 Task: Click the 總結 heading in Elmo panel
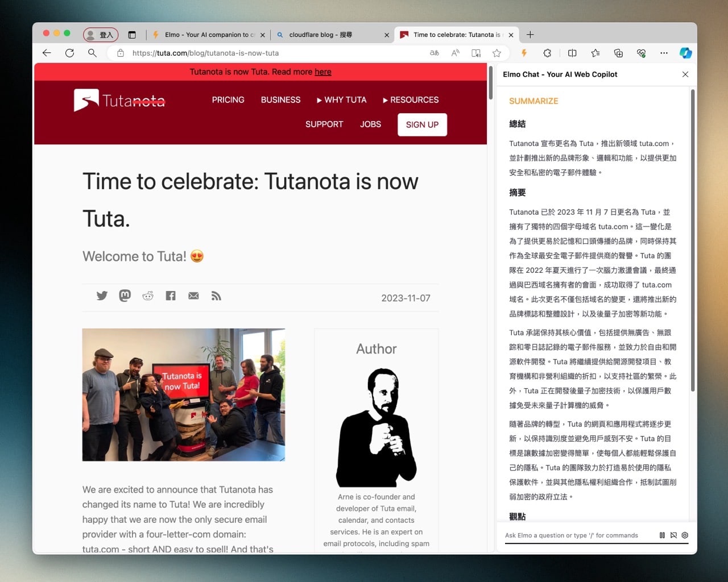(x=517, y=124)
